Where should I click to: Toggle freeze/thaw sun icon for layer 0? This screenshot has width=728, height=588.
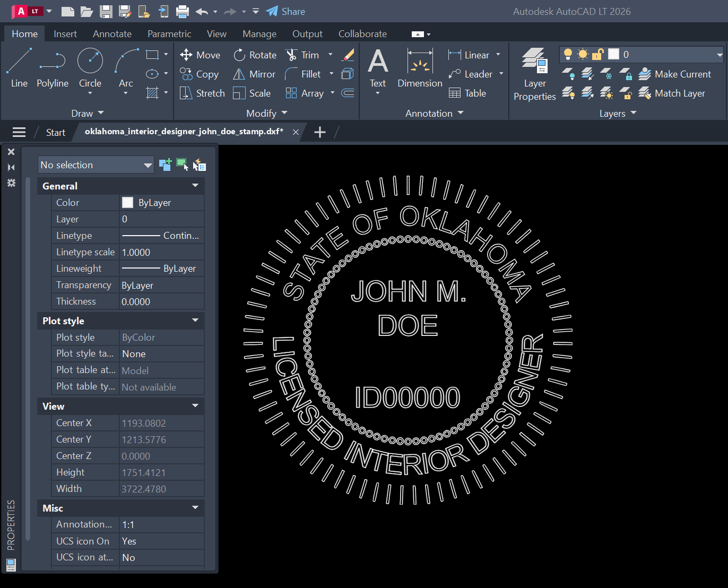pos(583,54)
